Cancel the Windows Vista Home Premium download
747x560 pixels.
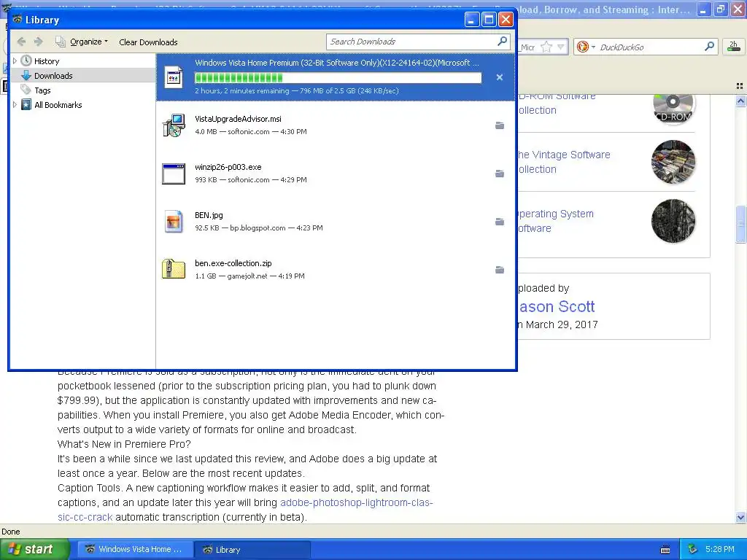(499, 77)
